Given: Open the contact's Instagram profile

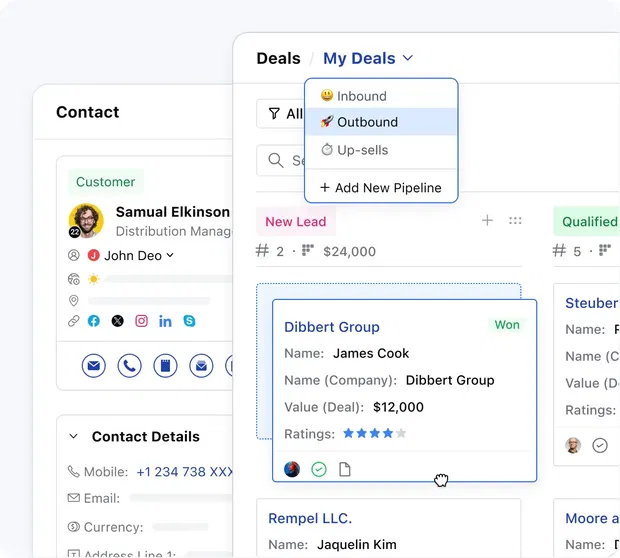Looking at the screenshot, I should [142, 321].
